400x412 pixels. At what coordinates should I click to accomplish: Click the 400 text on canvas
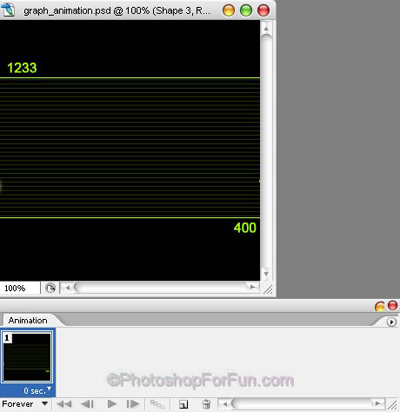(x=245, y=228)
